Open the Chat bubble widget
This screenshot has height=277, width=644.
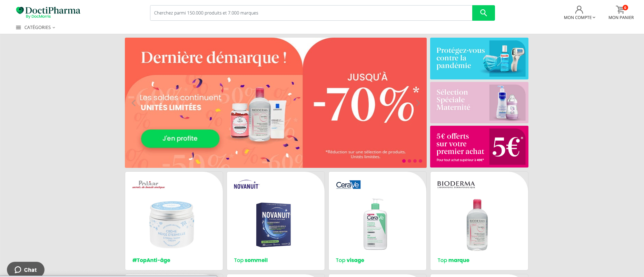26,269
